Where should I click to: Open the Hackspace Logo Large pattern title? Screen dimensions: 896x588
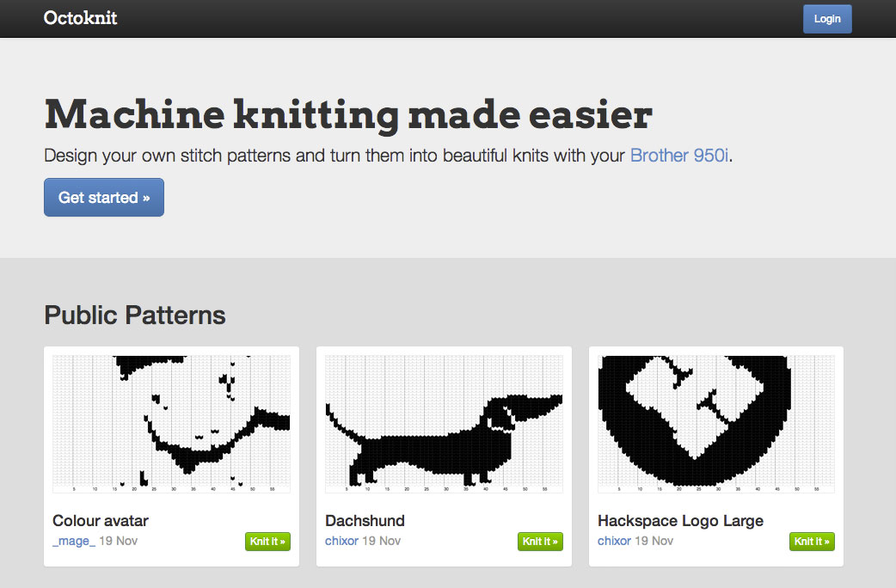[x=680, y=520]
